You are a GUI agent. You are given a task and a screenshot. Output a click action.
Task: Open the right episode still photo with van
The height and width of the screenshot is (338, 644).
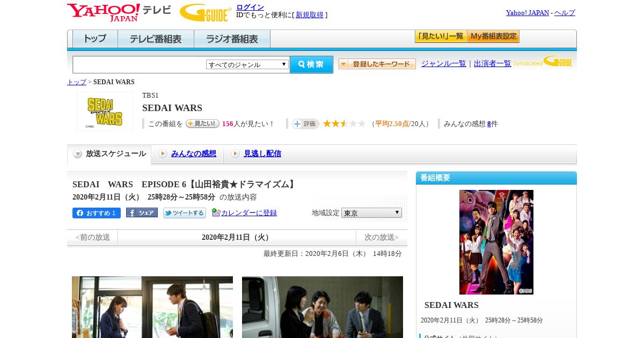323,307
